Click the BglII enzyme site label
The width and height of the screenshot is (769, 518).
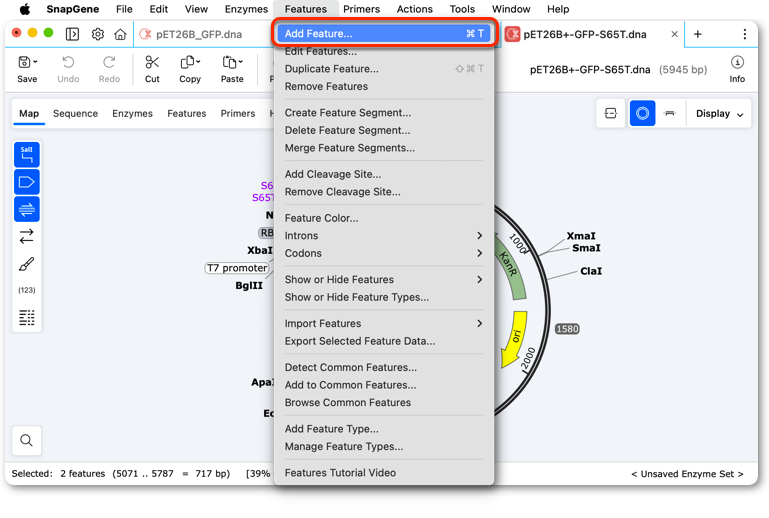(x=249, y=285)
